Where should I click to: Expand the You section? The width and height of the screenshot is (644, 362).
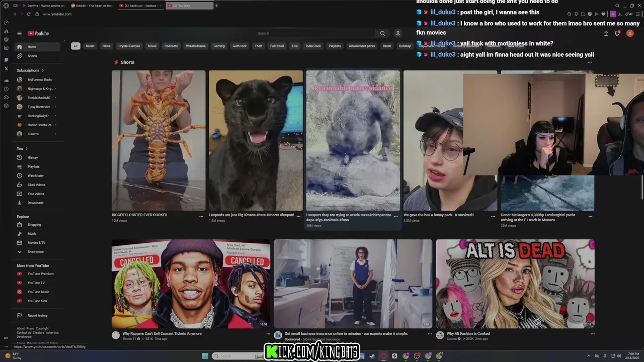coord(22,148)
